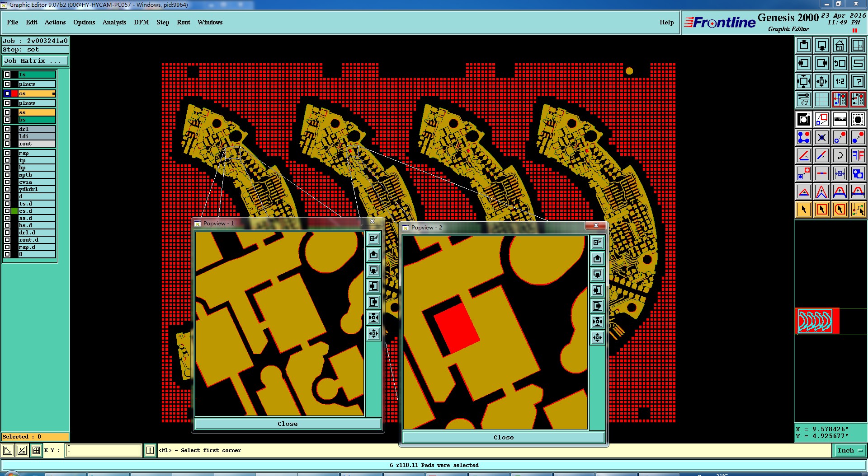The image size is (868, 476).
Task: Click the curved arrow rotate icon
Action: pos(840,155)
